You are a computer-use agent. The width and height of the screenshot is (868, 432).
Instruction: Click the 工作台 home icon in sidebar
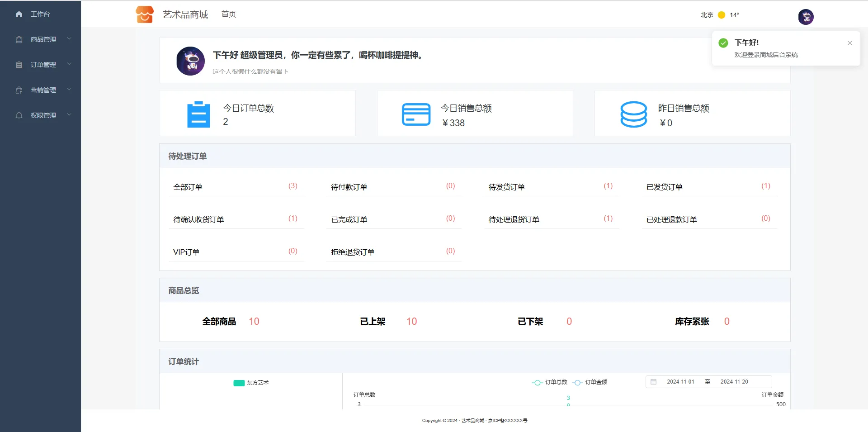pos(19,14)
